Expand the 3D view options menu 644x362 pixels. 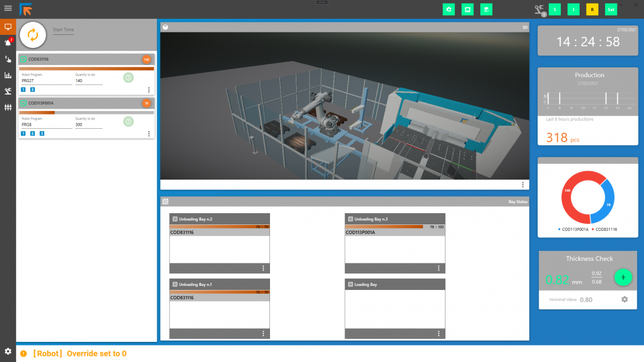pyautogui.click(x=522, y=185)
